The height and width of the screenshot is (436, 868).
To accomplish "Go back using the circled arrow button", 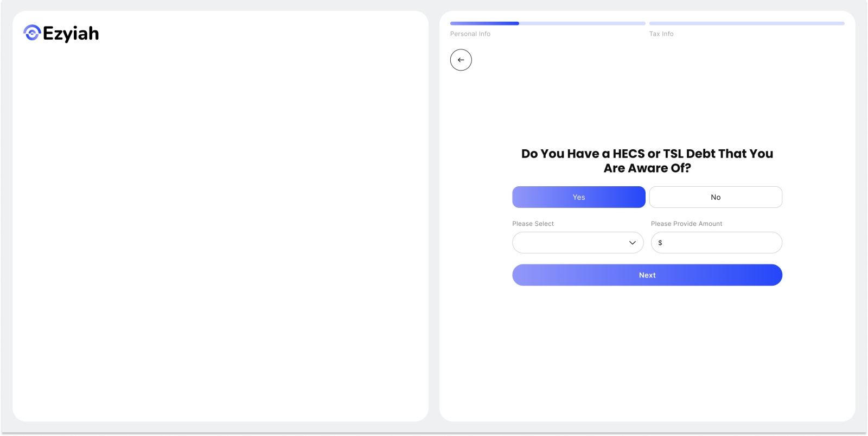I will pyautogui.click(x=461, y=60).
